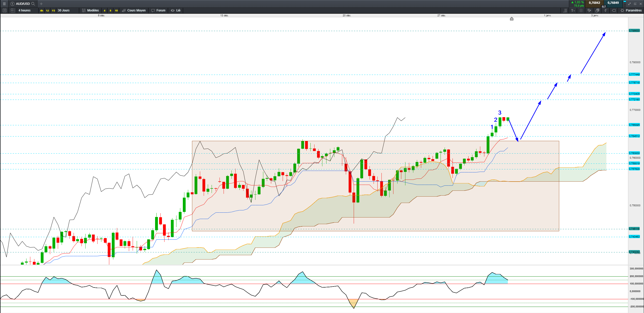Toggle the Lié eye icon
Screen dimensions: 644x313
[173, 10]
